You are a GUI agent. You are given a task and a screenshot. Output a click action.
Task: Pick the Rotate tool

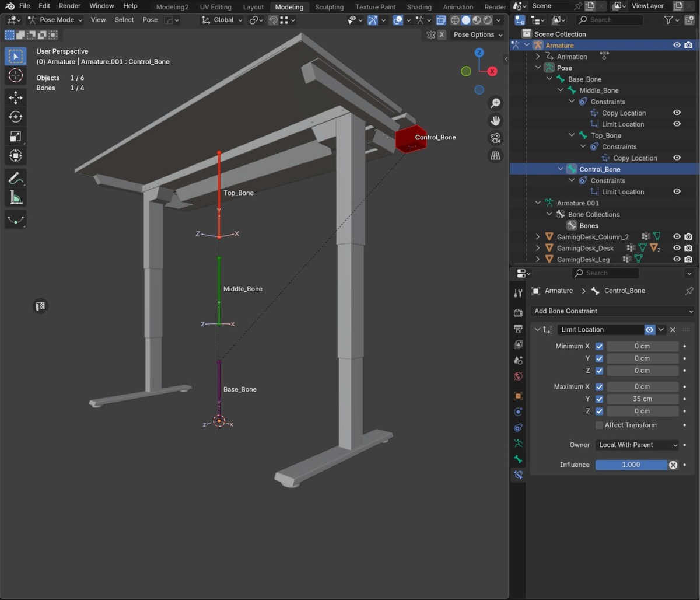click(16, 117)
